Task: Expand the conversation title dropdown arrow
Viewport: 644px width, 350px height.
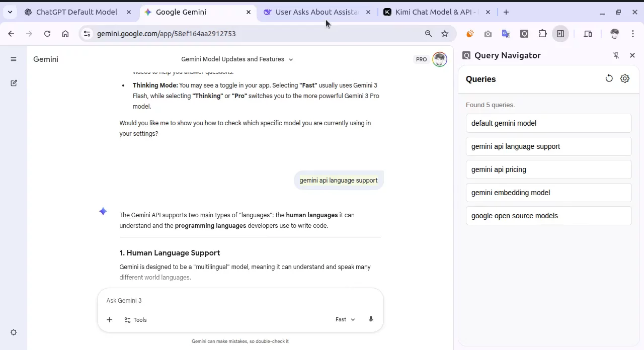Action: point(291,59)
